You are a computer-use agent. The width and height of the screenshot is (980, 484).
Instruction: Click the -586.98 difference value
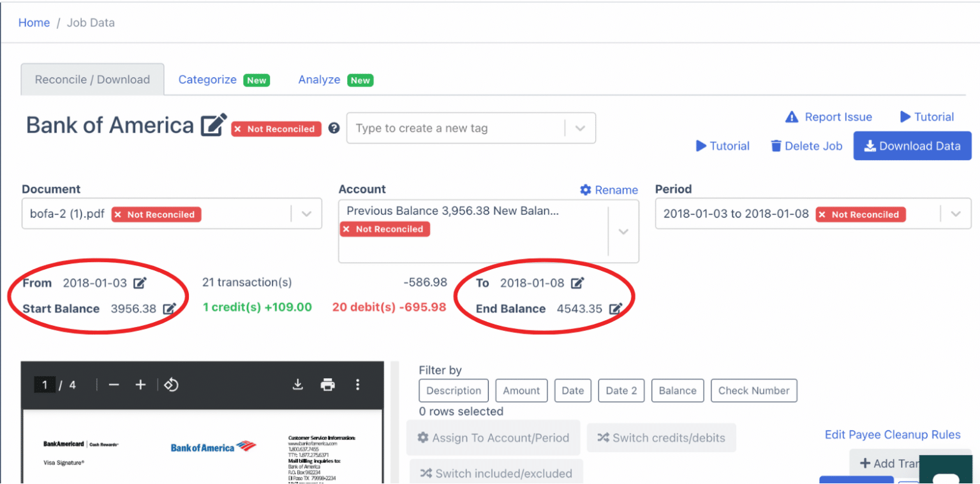coord(426,282)
